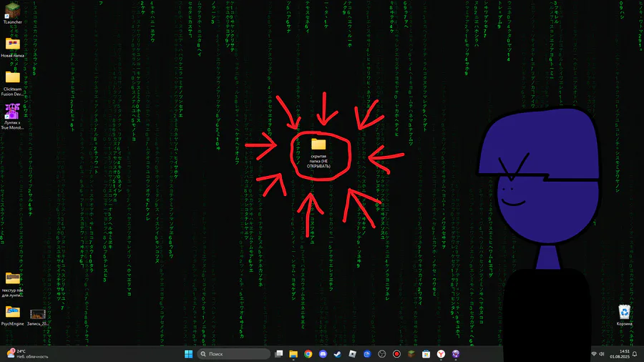This screenshot has height=362, width=644.
Task: Launch Roblox from the taskbar
Action: [352, 354]
